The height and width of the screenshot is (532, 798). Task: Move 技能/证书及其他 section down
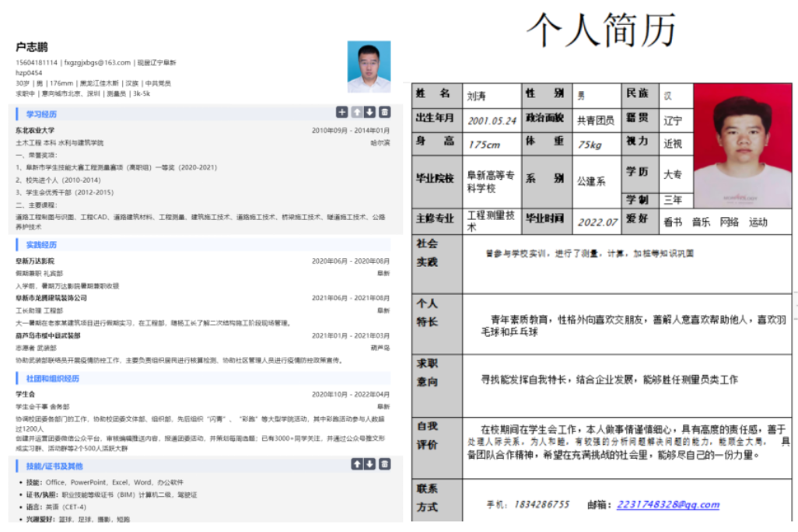point(369,464)
